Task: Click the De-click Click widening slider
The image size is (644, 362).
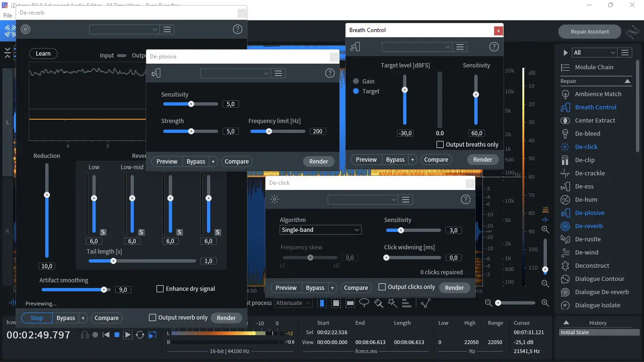Action: [413, 258]
